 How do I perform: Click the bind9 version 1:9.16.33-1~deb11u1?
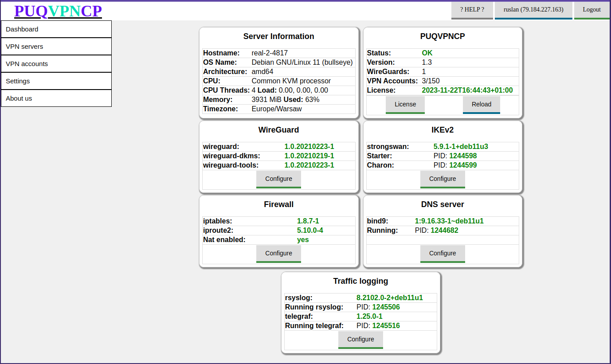click(449, 221)
